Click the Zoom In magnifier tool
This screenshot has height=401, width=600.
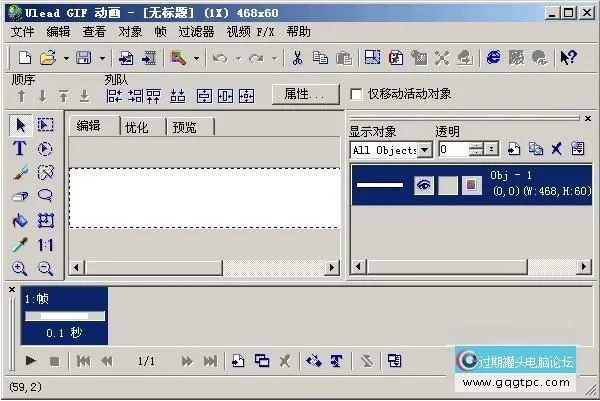(x=19, y=268)
